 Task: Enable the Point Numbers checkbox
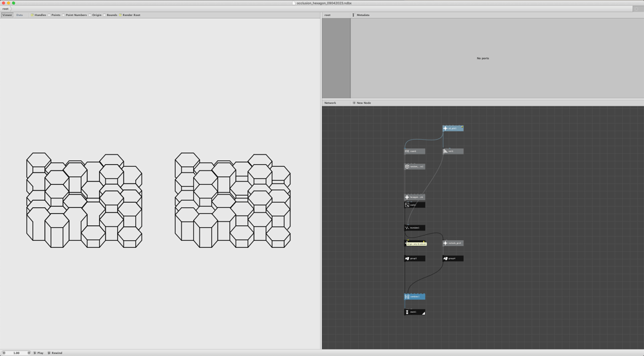63,15
